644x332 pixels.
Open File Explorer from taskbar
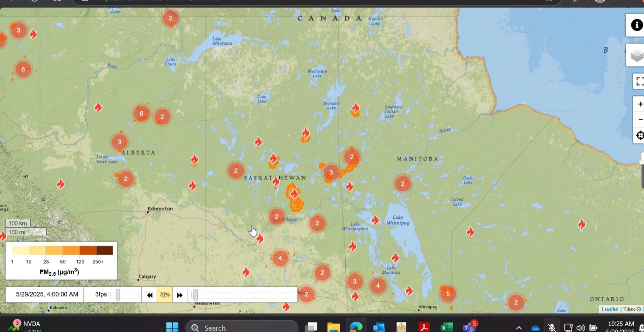333,327
